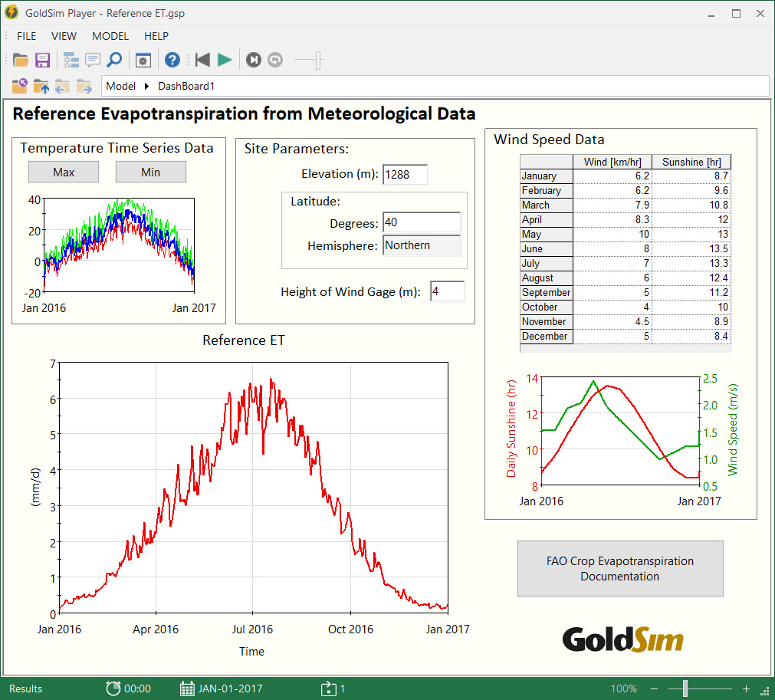Navigate back with the left-arrow folder icon
Viewport: 775px width, 700px height.
[62, 86]
